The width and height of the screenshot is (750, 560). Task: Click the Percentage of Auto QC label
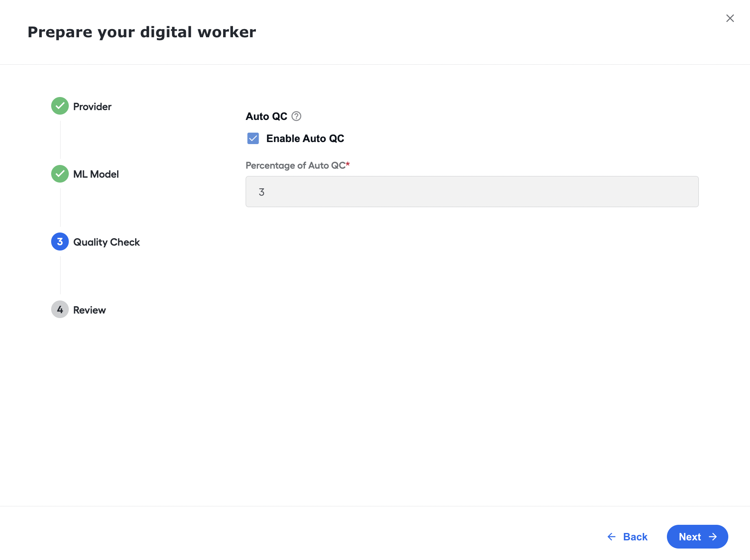[x=298, y=165]
